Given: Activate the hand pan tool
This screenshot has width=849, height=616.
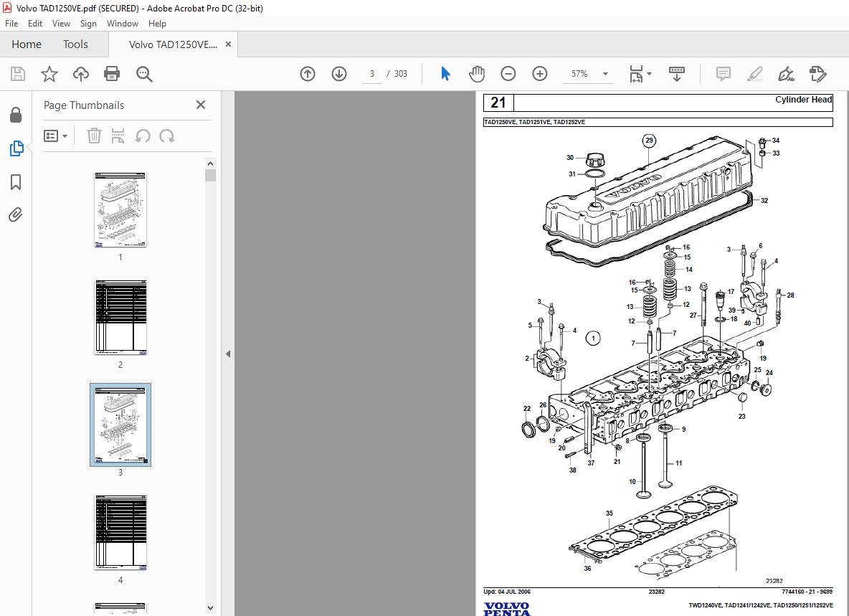Looking at the screenshot, I should tap(476, 74).
